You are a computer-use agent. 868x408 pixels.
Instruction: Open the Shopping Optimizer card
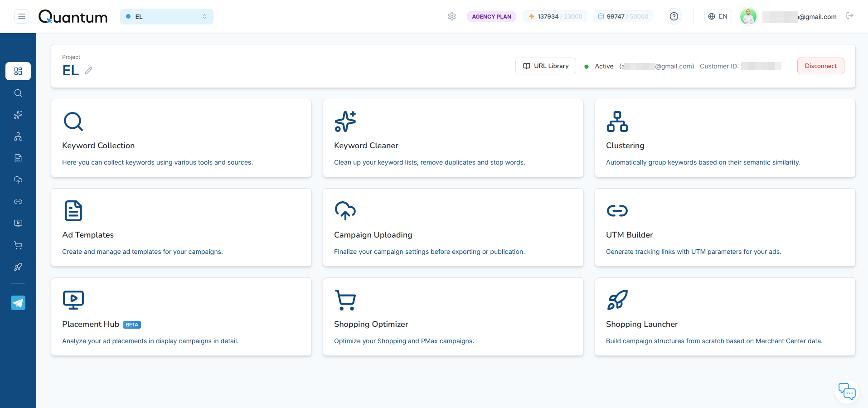coord(453,317)
